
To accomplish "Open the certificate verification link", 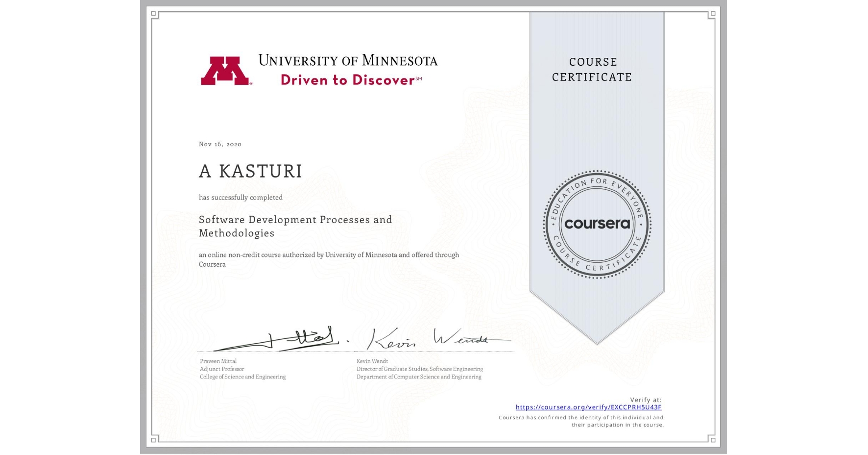I will click(589, 407).
